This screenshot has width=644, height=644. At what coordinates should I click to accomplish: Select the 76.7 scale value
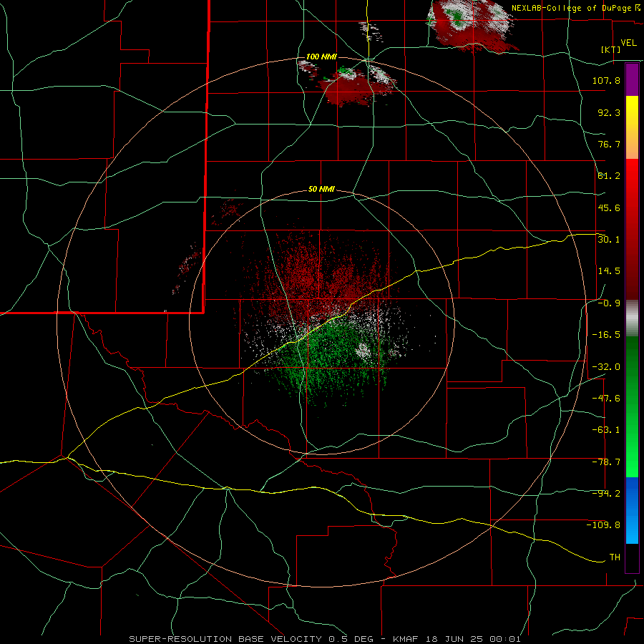tap(609, 144)
